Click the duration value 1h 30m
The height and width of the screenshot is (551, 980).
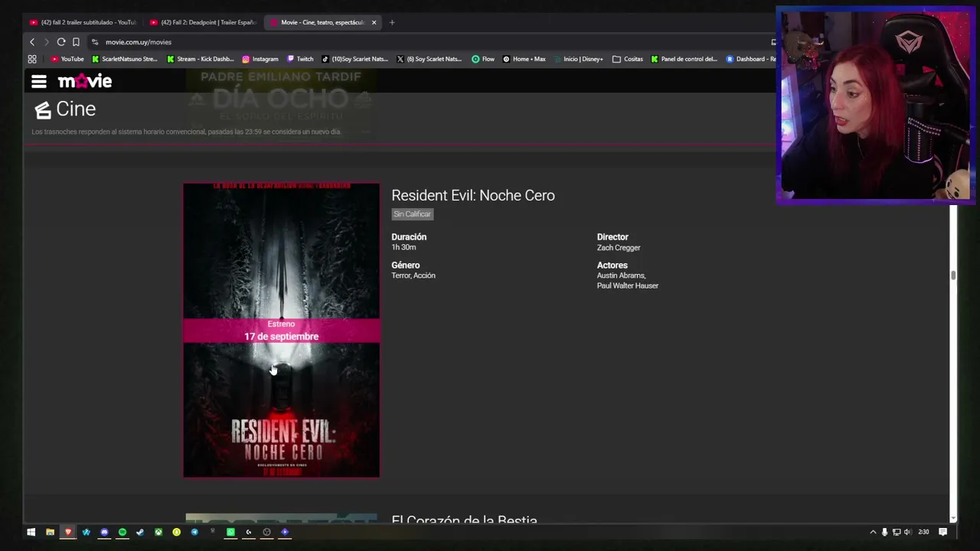(x=403, y=248)
